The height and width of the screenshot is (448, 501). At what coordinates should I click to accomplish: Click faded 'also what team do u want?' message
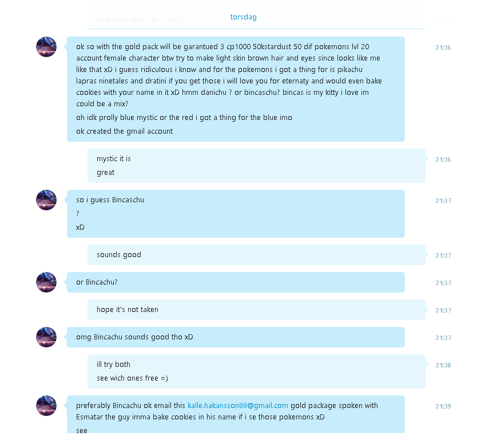point(141,19)
